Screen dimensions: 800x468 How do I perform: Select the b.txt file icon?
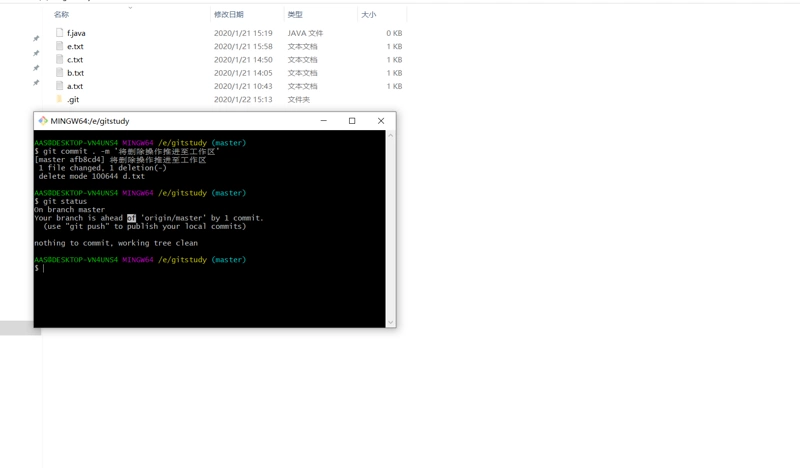click(x=60, y=72)
